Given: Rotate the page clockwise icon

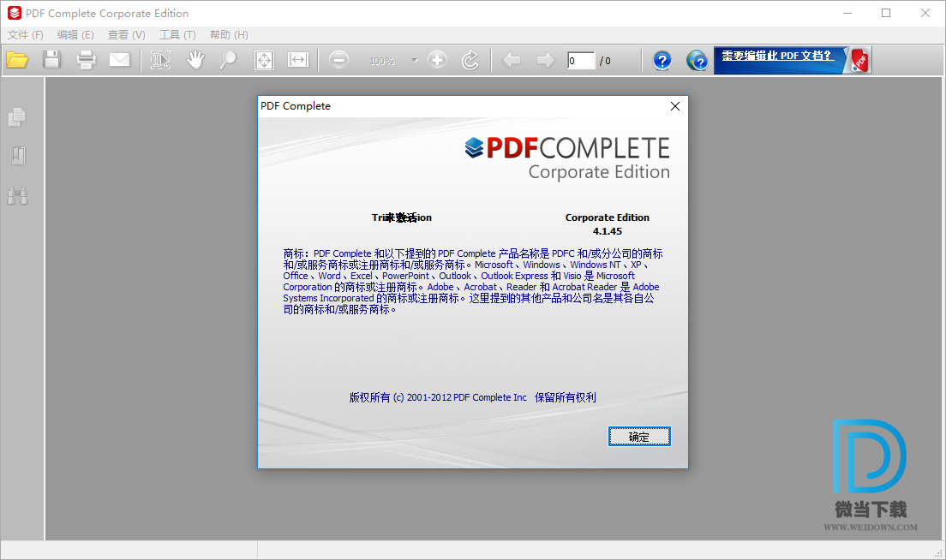Looking at the screenshot, I should pos(470,60).
